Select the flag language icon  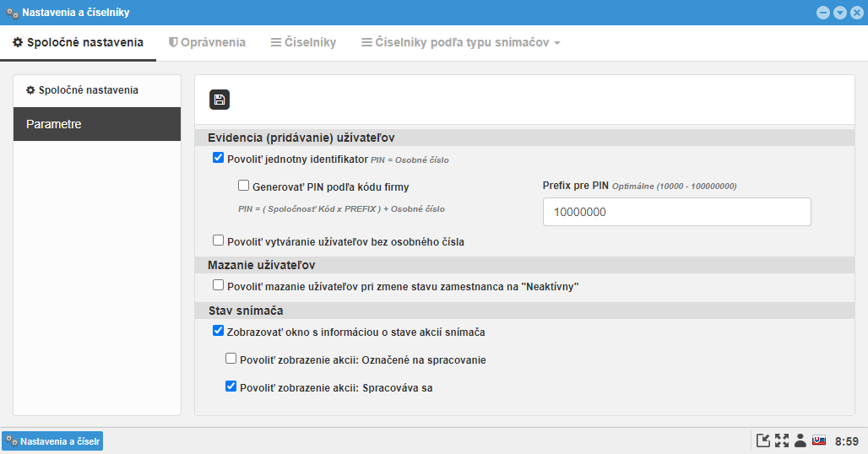coord(819,440)
